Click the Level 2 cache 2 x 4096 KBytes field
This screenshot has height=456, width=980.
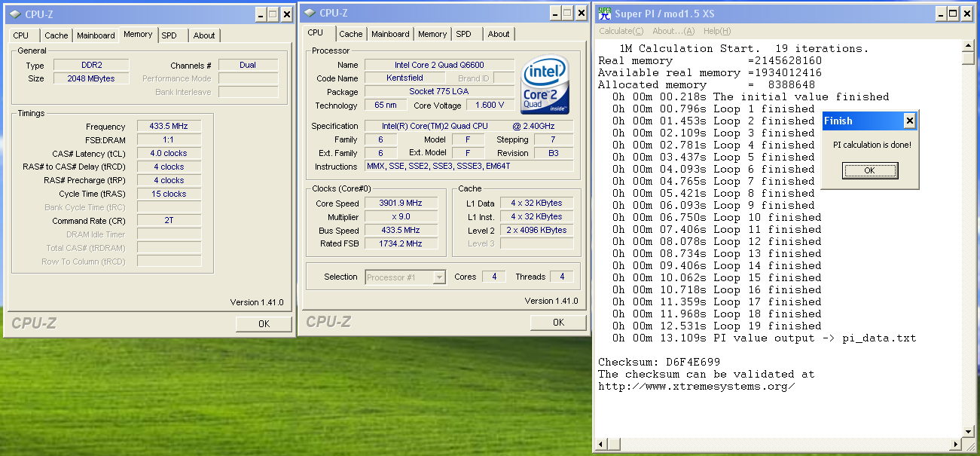pos(536,231)
